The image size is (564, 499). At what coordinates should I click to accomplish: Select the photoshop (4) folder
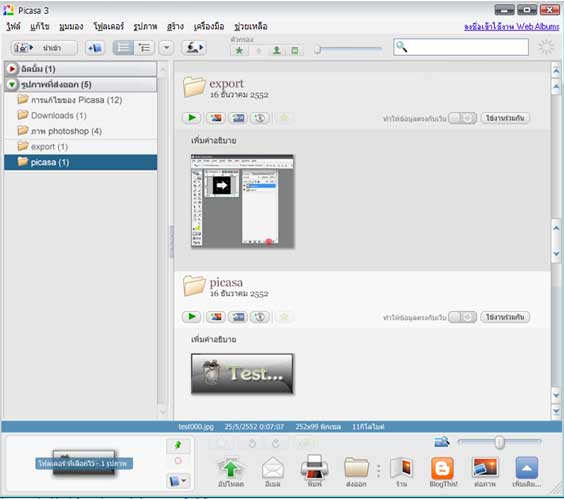coord(81,131)
